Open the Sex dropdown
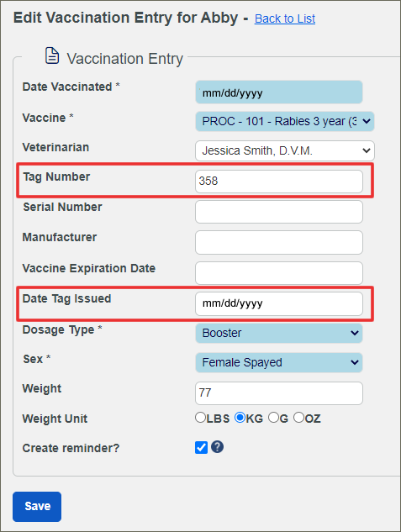This screenshot has width=401, height=532. pos(279,362)
